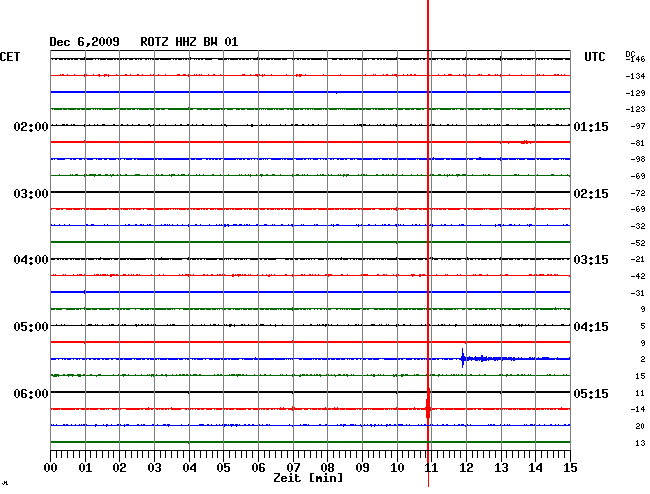Image resolution: width=650 pixels, height=494 pixels.
Task: Click the DC offset value 13
Action: (640, 443)
